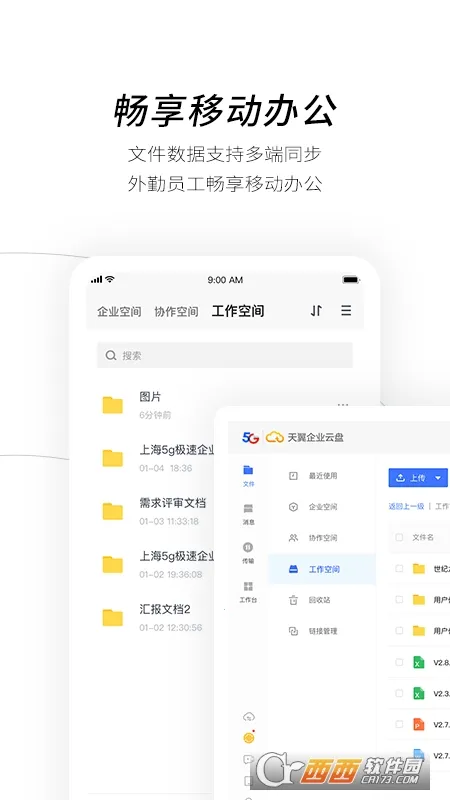Tick the first yellow folder's checkbox
450x800 pixels.
[x=399, y=568]
